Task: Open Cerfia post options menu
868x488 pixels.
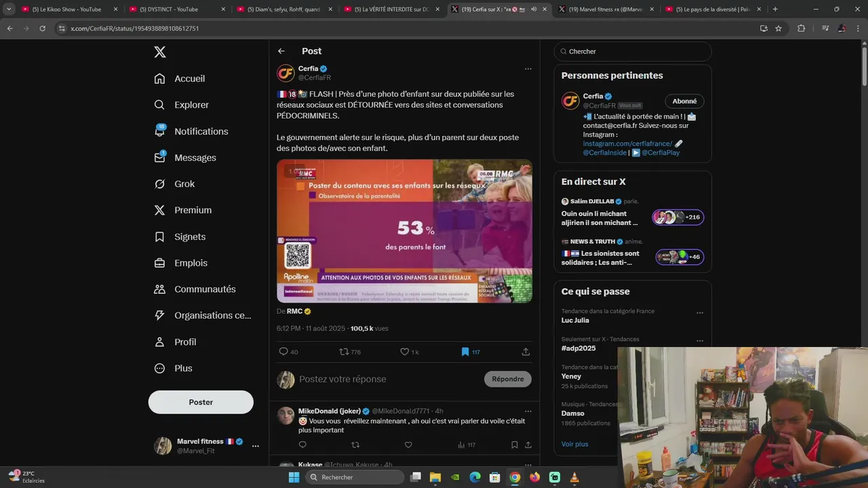Action: (x=528, y=68)
